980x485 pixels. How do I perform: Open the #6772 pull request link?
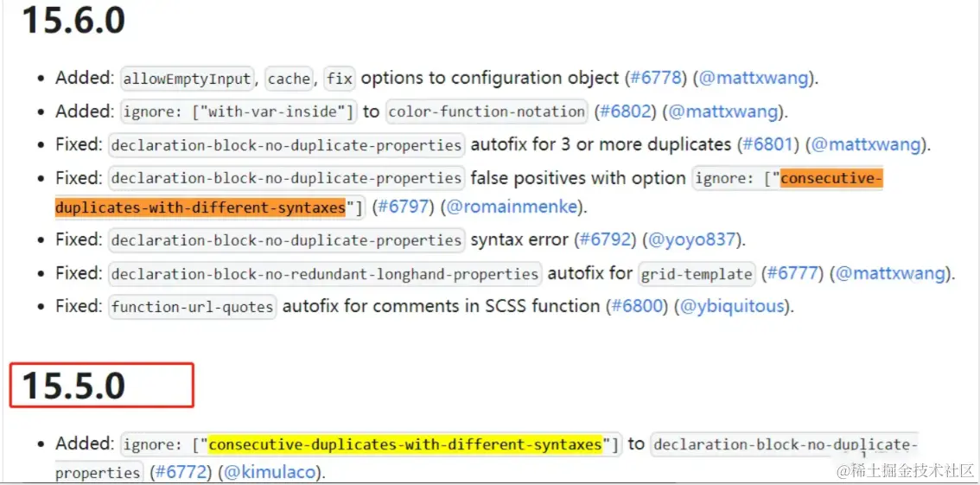point(180,473)
